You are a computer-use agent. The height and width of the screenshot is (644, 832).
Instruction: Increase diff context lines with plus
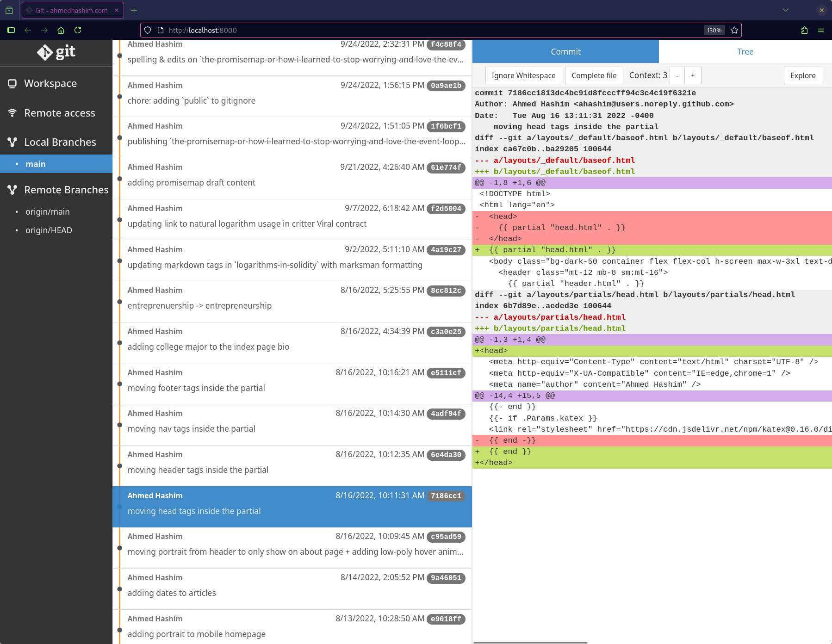pyautogui.click(x=693, y=75)
